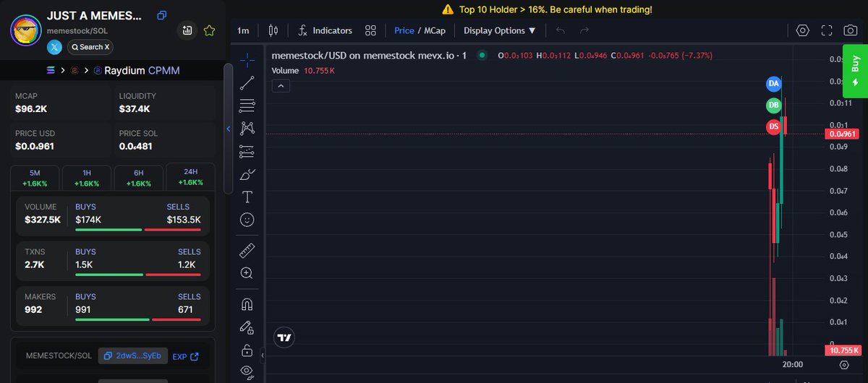Select the 24H performance tab
The image size is (868, 383).
[190, 178]
